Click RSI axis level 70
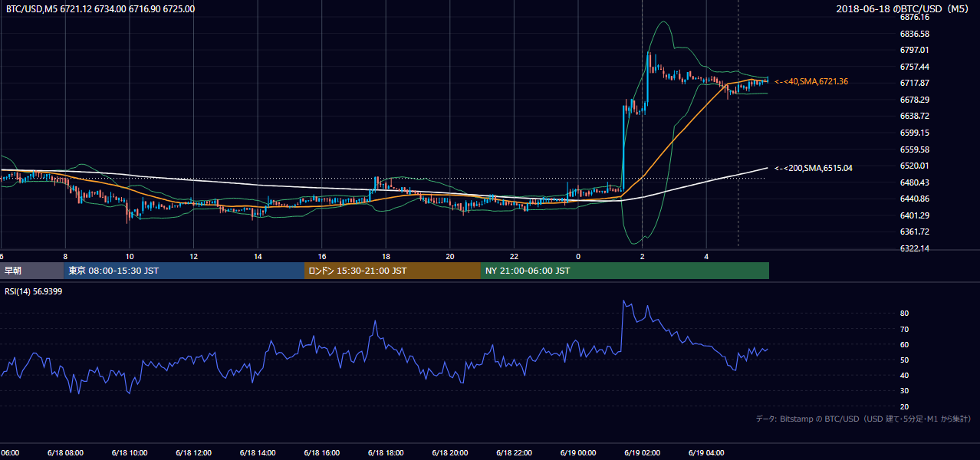The height and width of the screenshot is (460, 980). (x=904, y=329)
